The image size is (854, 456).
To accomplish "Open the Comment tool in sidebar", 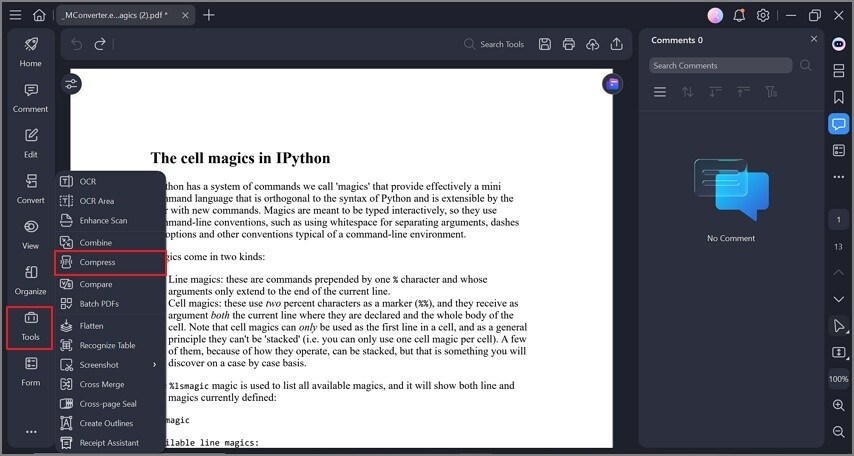I will [x=30, y=98].
